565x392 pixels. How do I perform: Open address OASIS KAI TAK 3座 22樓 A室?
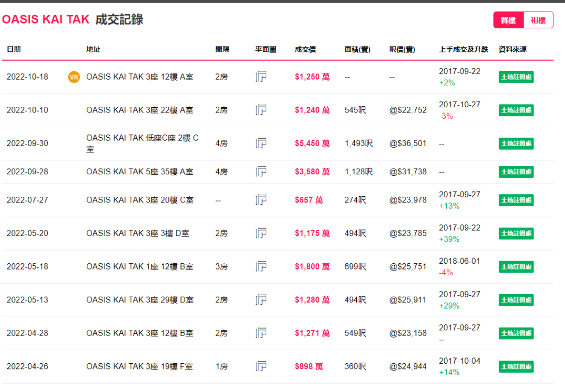140,110
